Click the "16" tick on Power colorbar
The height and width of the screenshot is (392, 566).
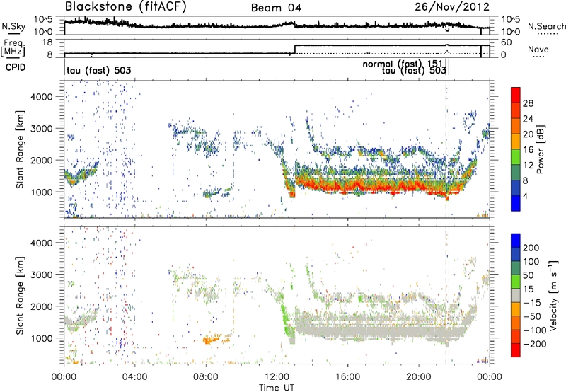point(528,150)
